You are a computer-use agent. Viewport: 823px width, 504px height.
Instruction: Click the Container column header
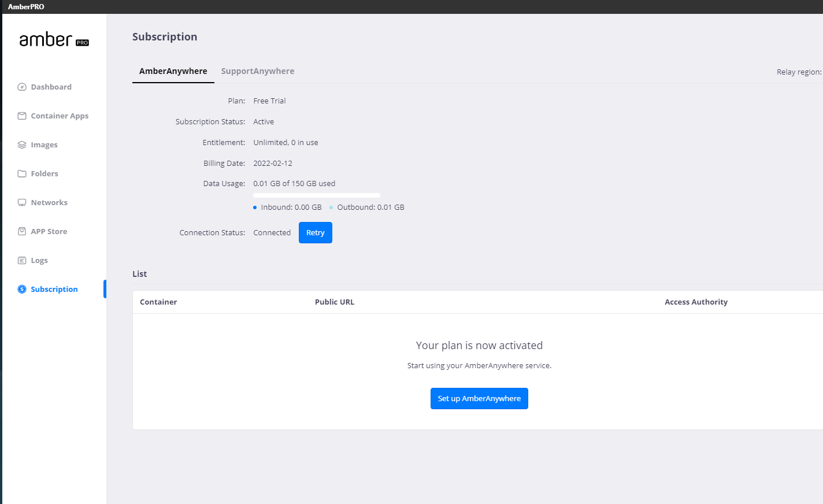[158, 302]
